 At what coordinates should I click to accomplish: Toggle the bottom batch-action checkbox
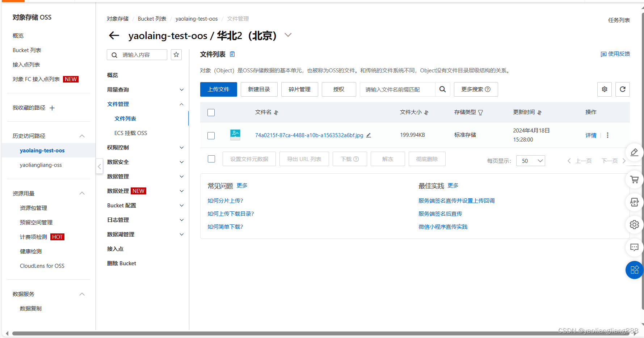211,159
